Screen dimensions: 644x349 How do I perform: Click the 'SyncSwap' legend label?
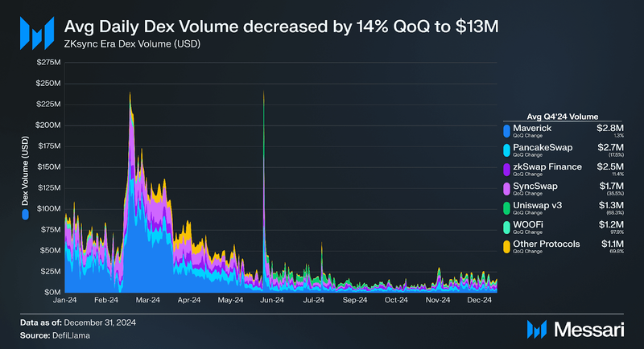pos(535,186)
